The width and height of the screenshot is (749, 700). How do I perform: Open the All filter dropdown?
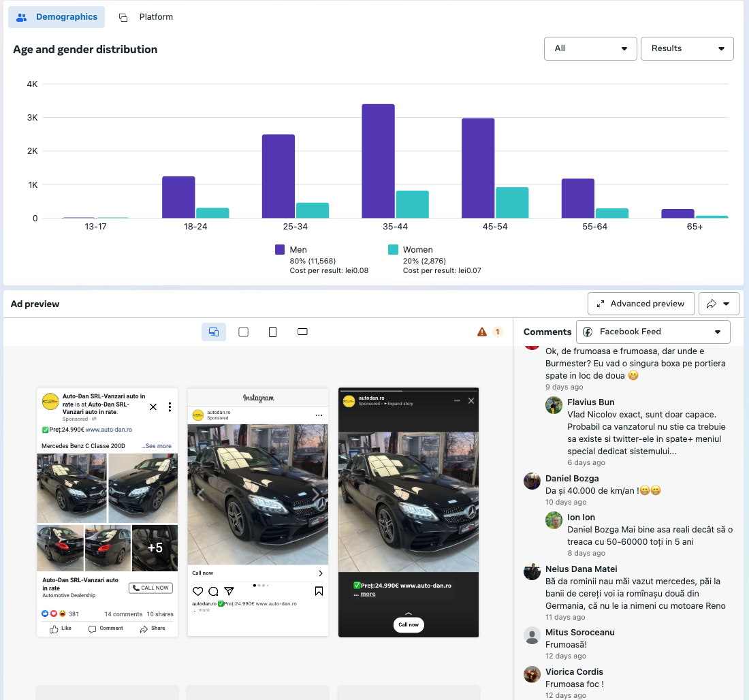(x=590, y=48)
